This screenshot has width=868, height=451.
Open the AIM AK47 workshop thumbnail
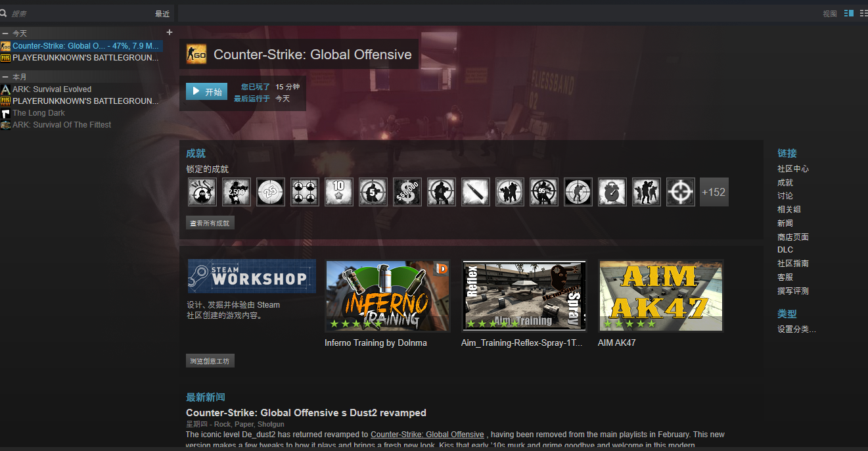coord(661,296)
